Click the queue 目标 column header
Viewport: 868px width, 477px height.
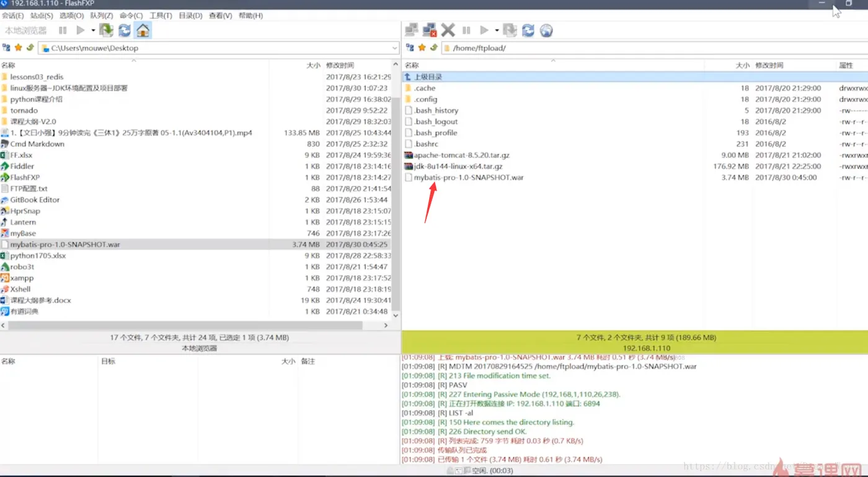pos(108,361)
